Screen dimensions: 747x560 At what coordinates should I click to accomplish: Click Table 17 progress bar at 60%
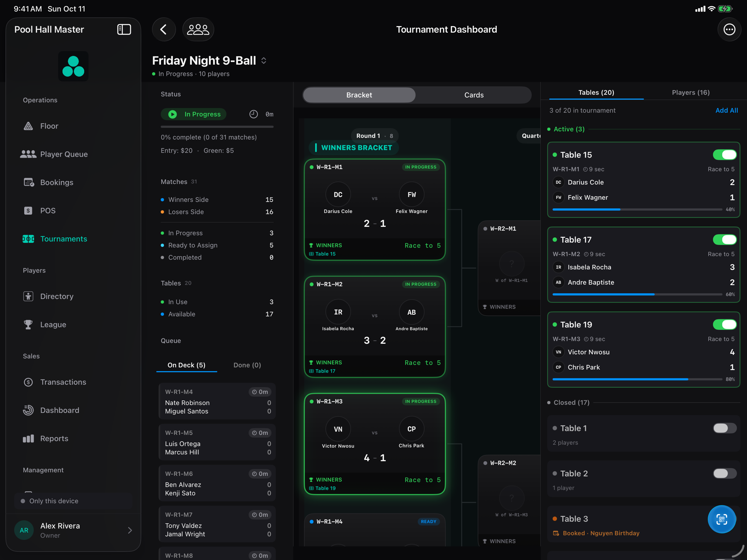637,295
